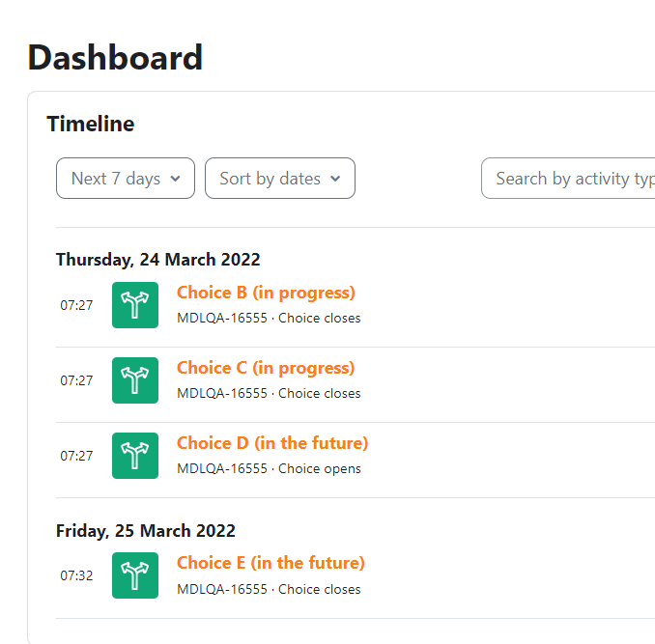Click the Choice C activity icon
The height and width of the screenshot is (644, 655).
pos(135,380)
